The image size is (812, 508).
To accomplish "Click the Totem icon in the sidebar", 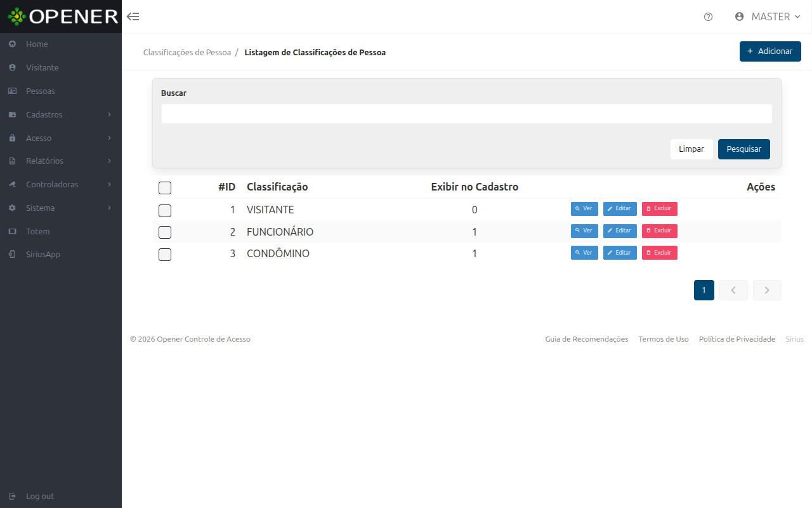I will 12,232.
